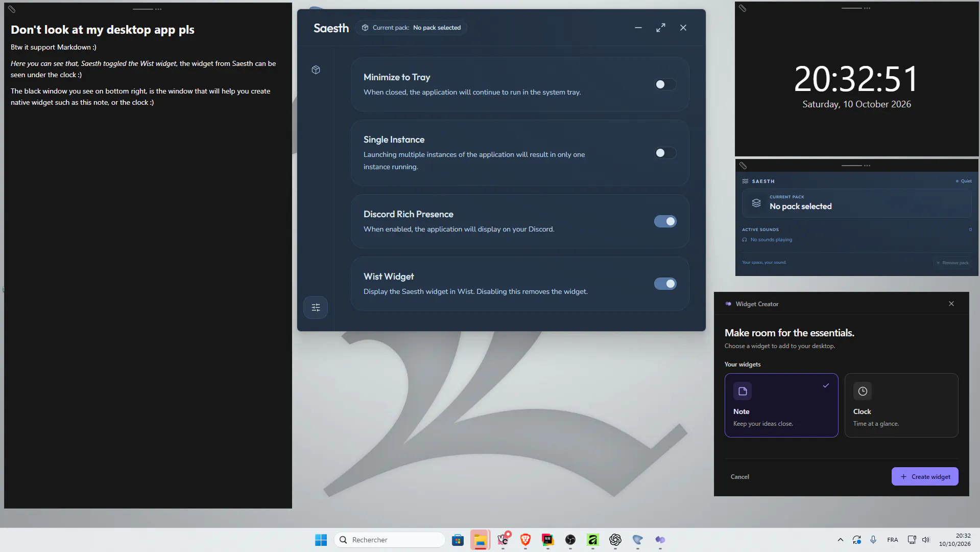Image resolution: width=980 pixels, height=552 pixels.
Task: Click Create widget button
Action: tap(925, 476)
